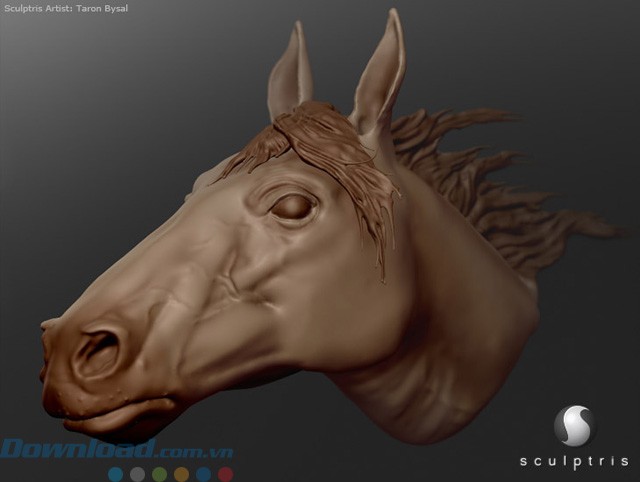Click the Sculptris sphere logo icon
Screen dimensions: 640x482
tap(574, 426)
